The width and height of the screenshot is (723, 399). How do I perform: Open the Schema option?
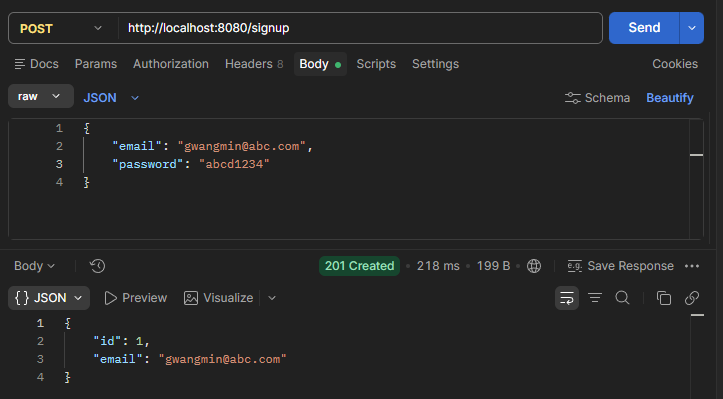[x=597, y=98]
